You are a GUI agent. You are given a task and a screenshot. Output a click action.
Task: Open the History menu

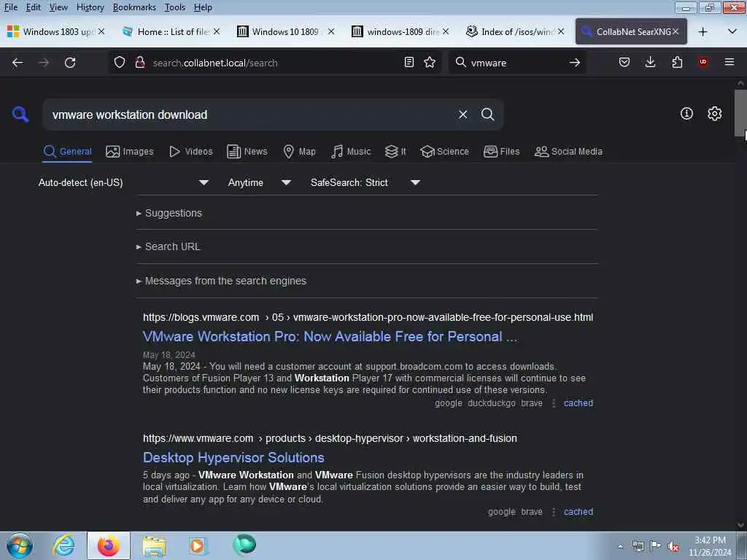point(90,7)
